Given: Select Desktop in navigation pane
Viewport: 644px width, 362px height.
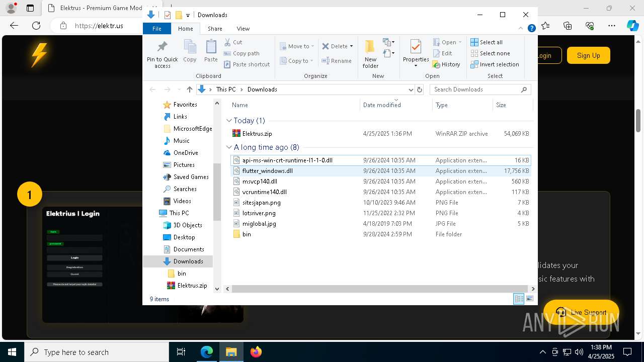Looking at the screenshot, I should click(184, 237).
